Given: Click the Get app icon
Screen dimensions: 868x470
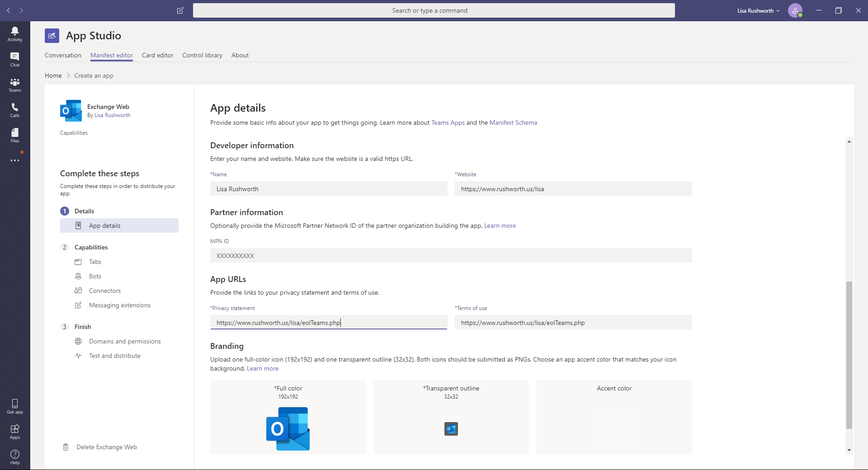Looking at the screenshot, I should tap(15, 406).
